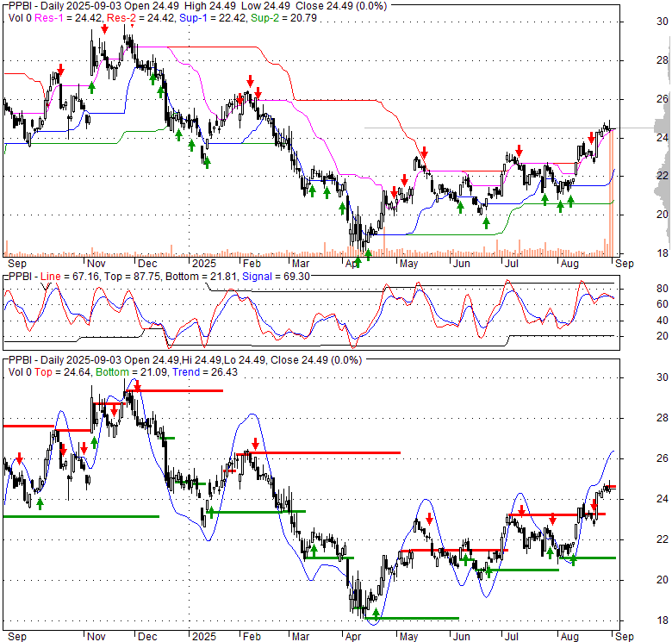
Task: Click the 'Feb' label on the top chart axis
Action: (x=252, y=264)
